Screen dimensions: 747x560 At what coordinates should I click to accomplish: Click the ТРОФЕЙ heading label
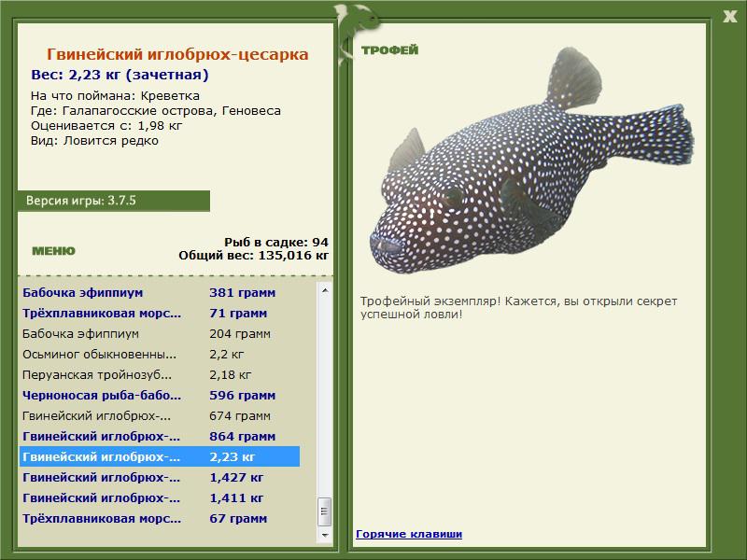click(389, 50)
